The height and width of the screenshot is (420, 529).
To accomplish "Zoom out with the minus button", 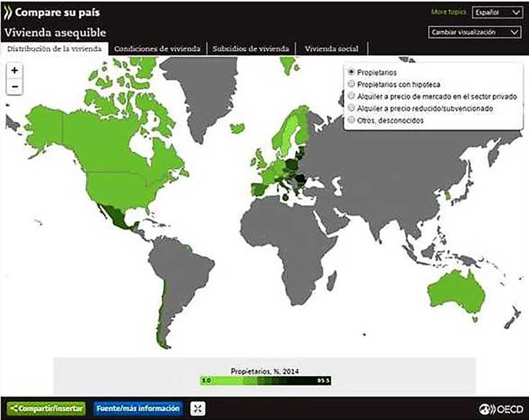I will pyautogui.click(x=15, y=87).
